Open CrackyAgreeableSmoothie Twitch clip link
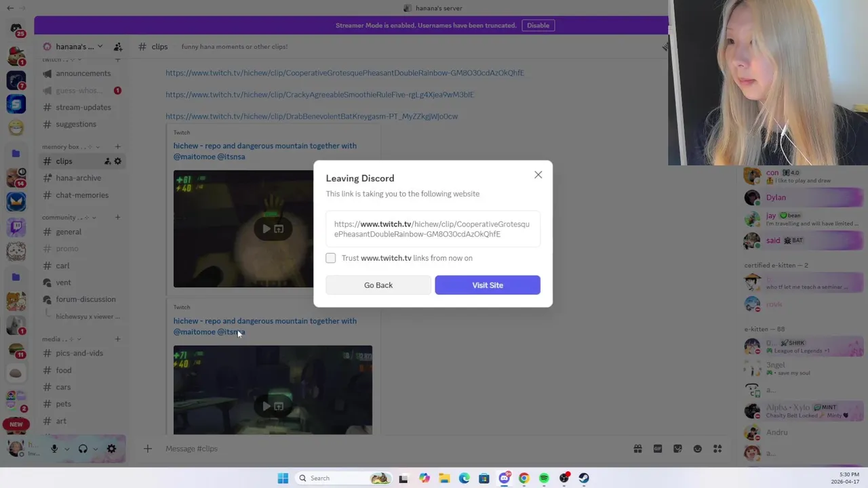Screen dimensions: 868x488 pyautogui.click(x=319, y=94)
